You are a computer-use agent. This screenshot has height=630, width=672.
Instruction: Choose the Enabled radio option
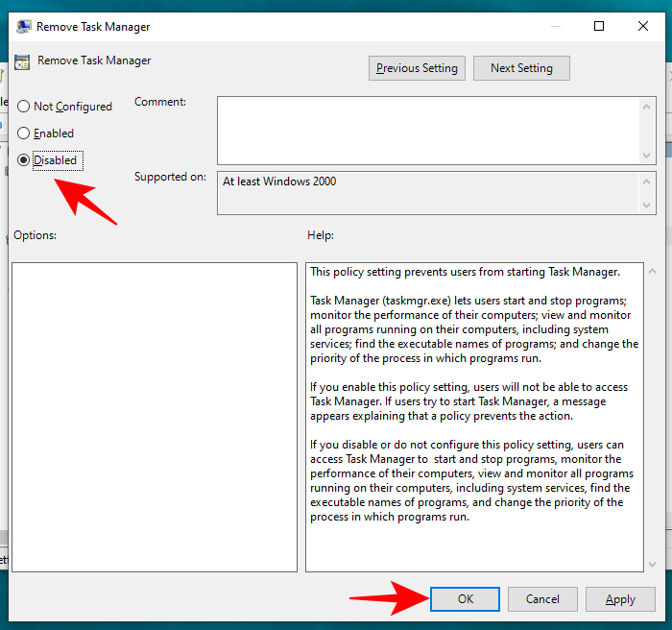pyautogui.click(x=24, y=133)
